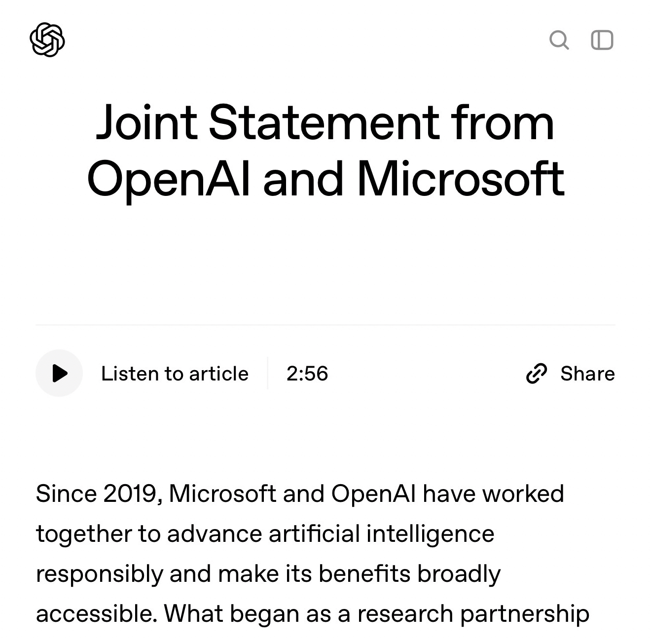Click "have worked" in the first paragraph line
Image resolution: width=651 pixels, height=644 pixels.
[x=493, y=493]
